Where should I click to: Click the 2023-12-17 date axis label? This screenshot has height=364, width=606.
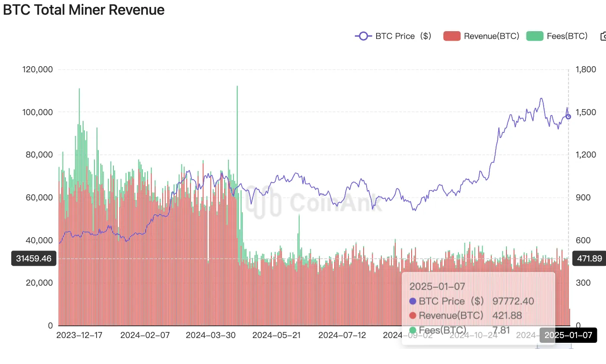point(80,335)
